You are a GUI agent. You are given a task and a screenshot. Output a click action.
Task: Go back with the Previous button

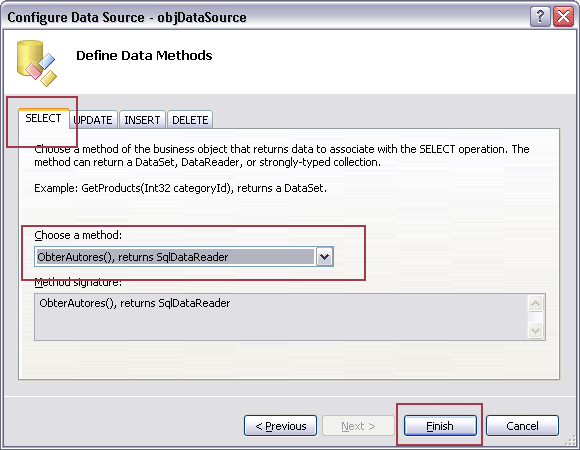[280, 426]
